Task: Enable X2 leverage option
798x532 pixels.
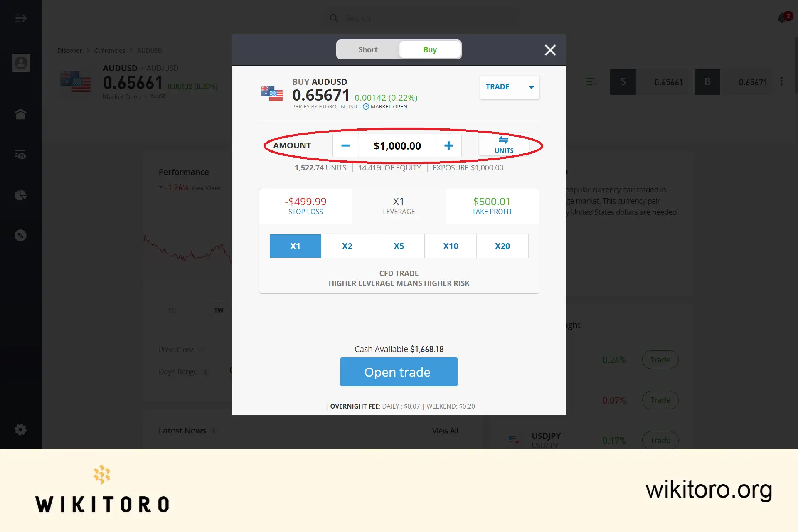Action: pos(347,246)
